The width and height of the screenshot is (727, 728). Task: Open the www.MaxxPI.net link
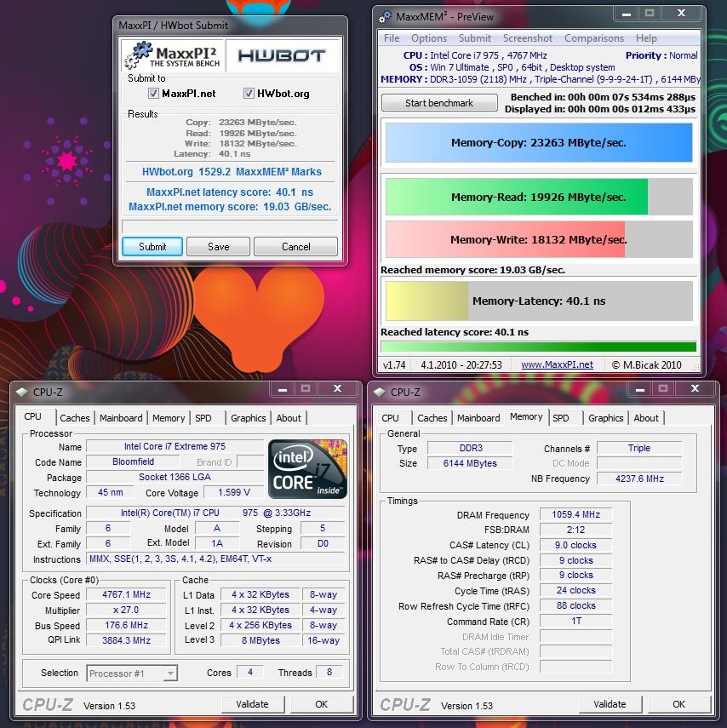pyautogui.click(x=557, y=365)
